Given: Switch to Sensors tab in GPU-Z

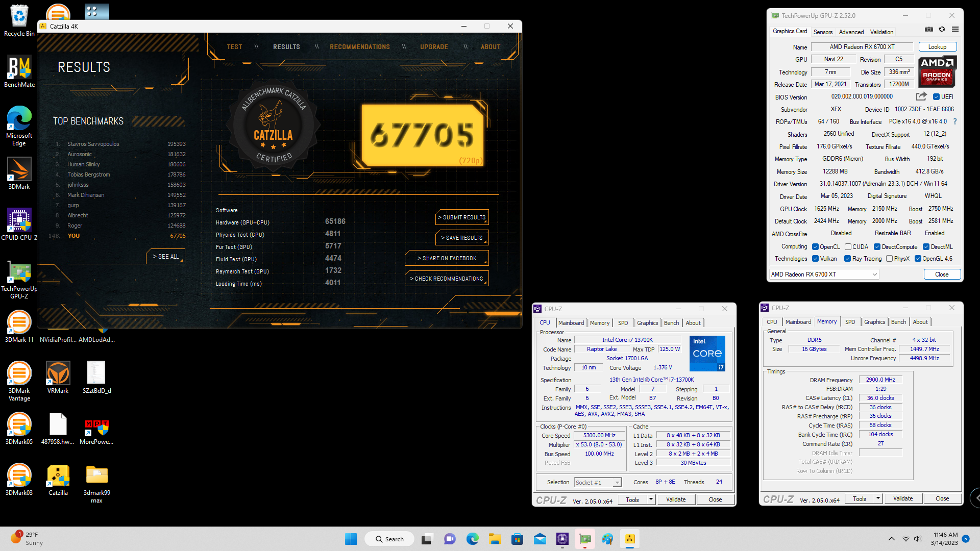Looking at the screenshot, I should (x=823, y=32).
